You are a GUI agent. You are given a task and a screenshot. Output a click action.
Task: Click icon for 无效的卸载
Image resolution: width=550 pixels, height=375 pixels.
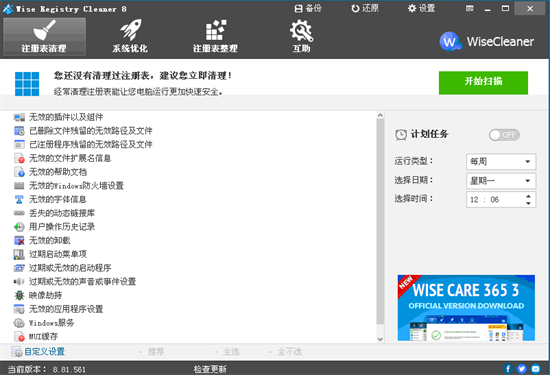pos(19,240)
